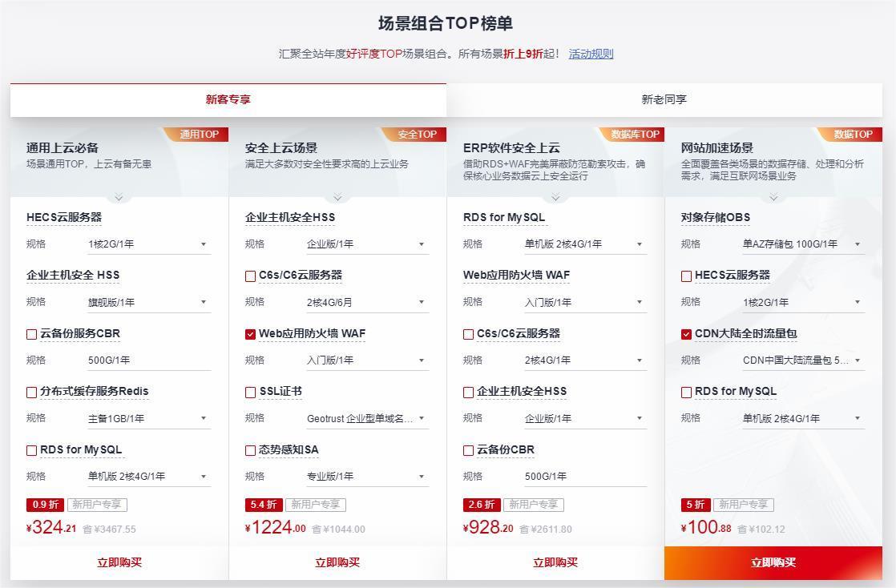Check RDS for MySQL in 网站加速场景 card

686,393
